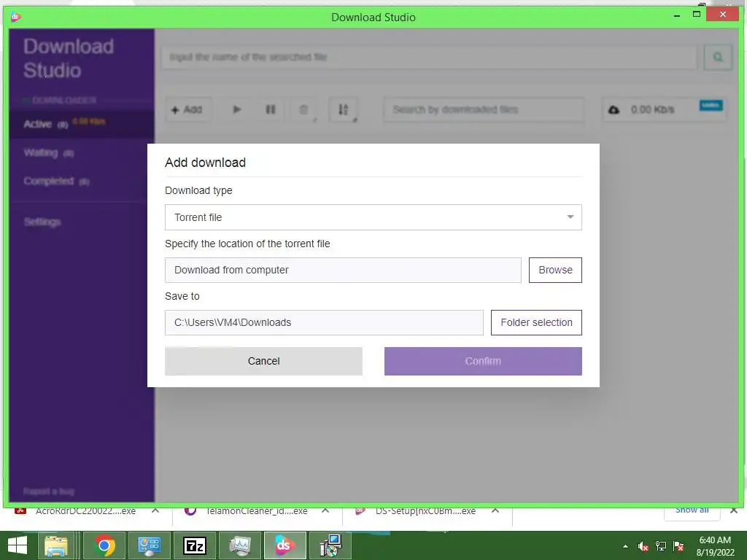Click the play/resume download icon
Screen dimensions: 747x560
237,109
